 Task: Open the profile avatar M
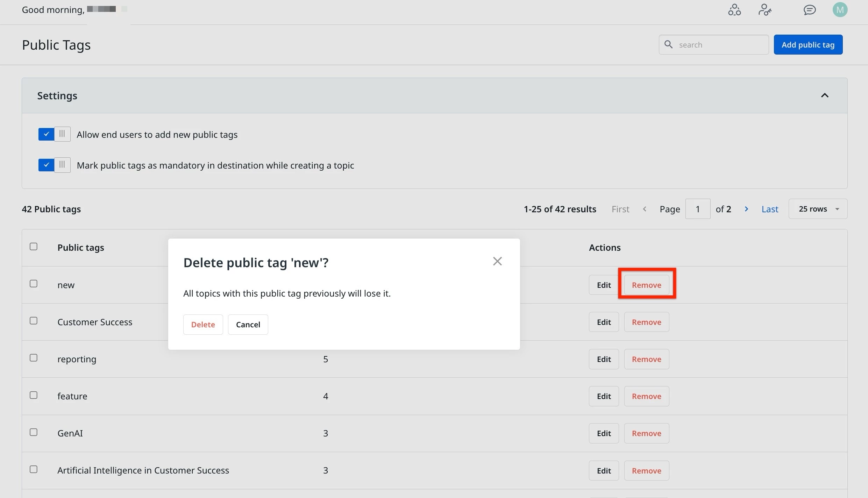click(840, 10)
